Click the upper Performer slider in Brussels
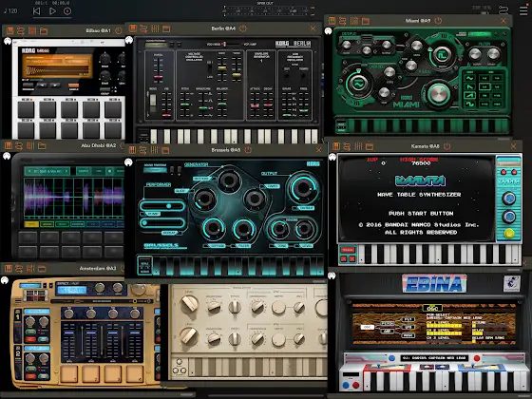Viewport: 532px width, 399px height. pos(162,206)
